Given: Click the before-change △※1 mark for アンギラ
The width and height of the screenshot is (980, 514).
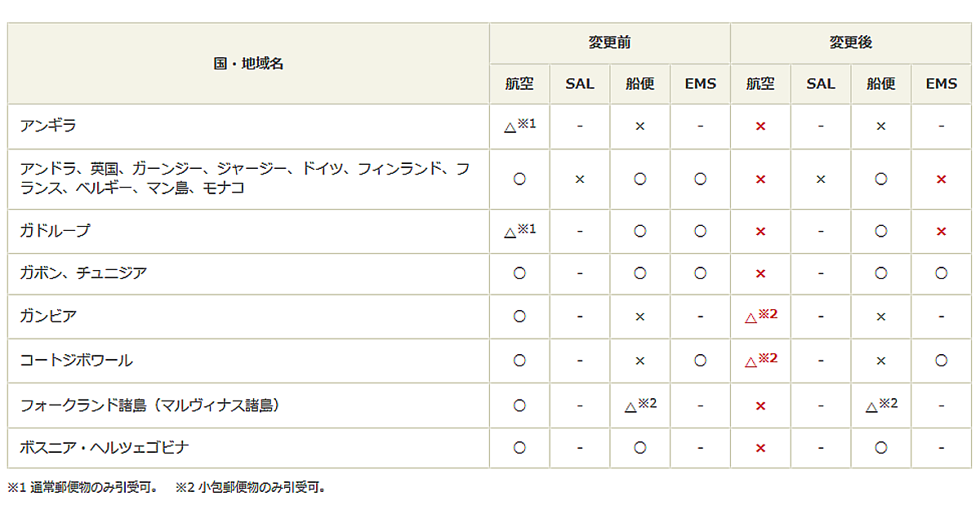Looking at the screenshot, I should point(519,126).
